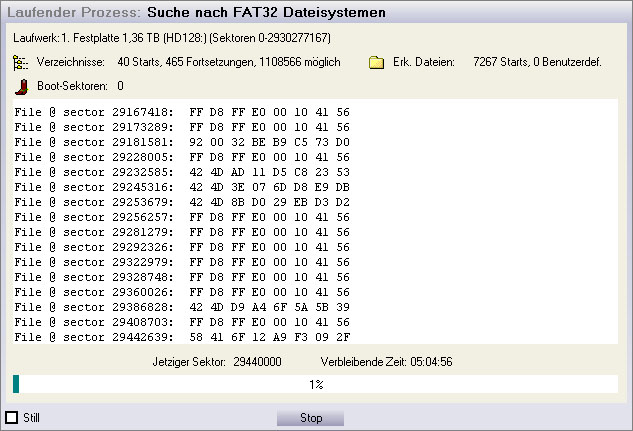Click the red boot icon for Boot-Sektoren
Screen dimensions: 633x431
click(22, 86)
